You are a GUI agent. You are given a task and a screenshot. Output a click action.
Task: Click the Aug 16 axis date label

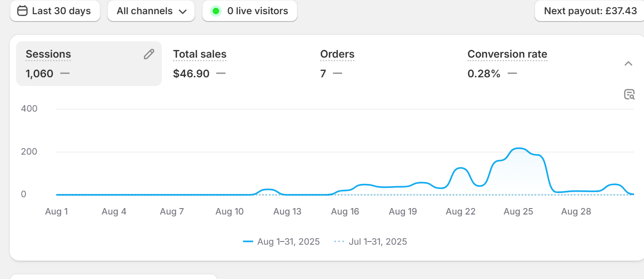(345, 212)
